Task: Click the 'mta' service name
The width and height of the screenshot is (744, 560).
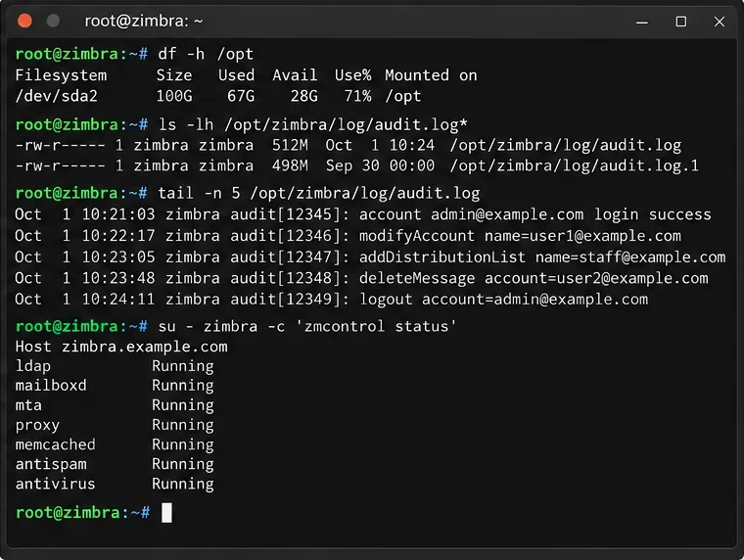Action: [28, 405]
